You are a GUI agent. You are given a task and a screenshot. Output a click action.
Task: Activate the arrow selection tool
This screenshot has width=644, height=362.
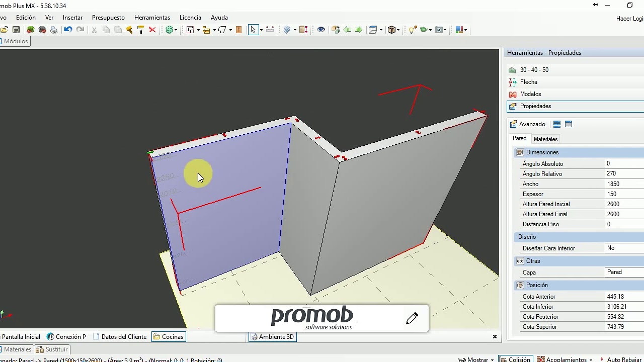point(253,30)
